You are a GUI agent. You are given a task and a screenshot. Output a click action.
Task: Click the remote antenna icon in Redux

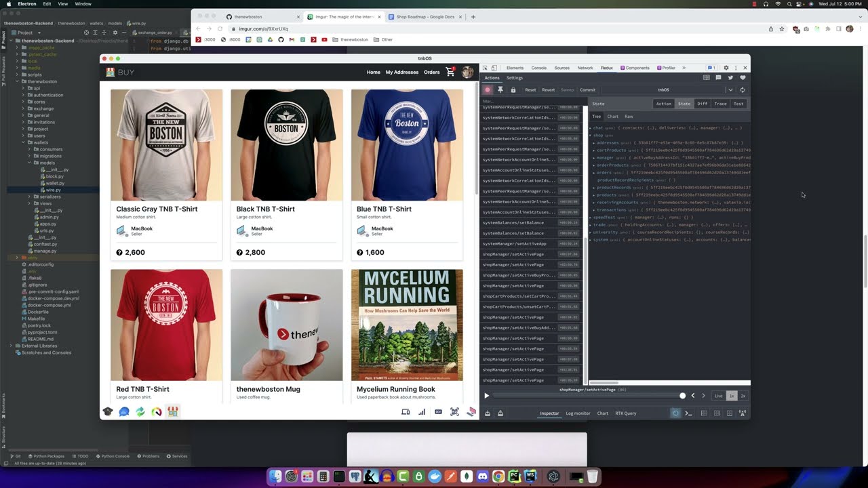pos(743,413)
